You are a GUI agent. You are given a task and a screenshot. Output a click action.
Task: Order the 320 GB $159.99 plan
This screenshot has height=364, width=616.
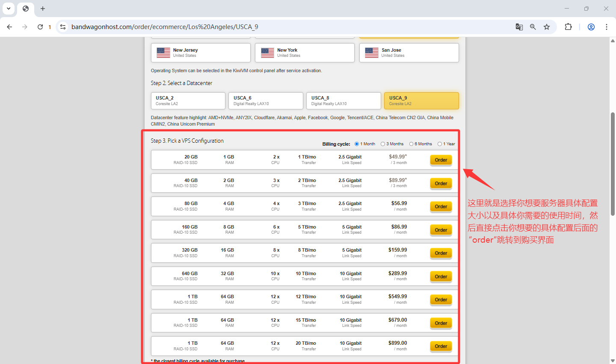tap(441, 253)
